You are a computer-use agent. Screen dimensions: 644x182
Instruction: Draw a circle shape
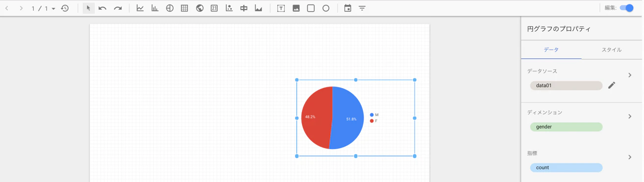tap(326, 8)
